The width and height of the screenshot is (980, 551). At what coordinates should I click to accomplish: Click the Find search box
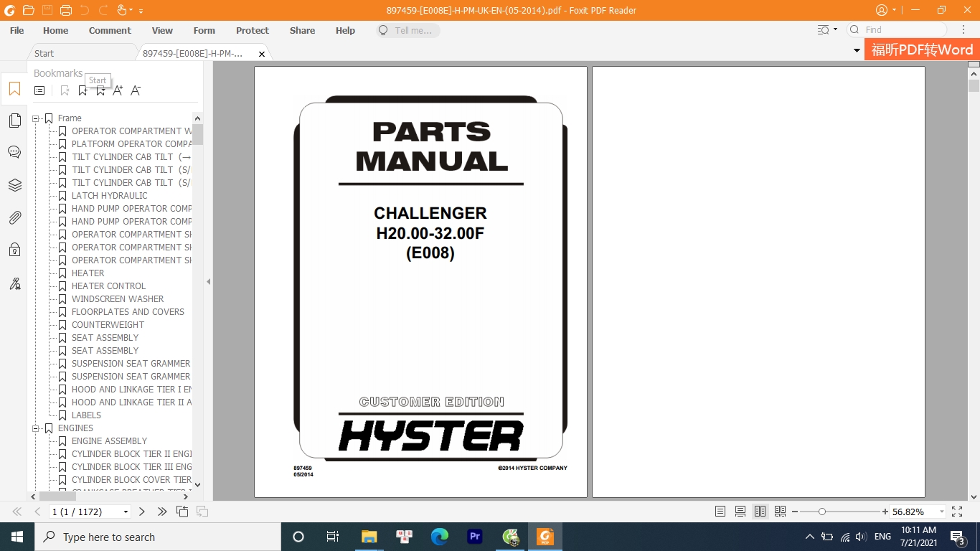pos(897,30)
